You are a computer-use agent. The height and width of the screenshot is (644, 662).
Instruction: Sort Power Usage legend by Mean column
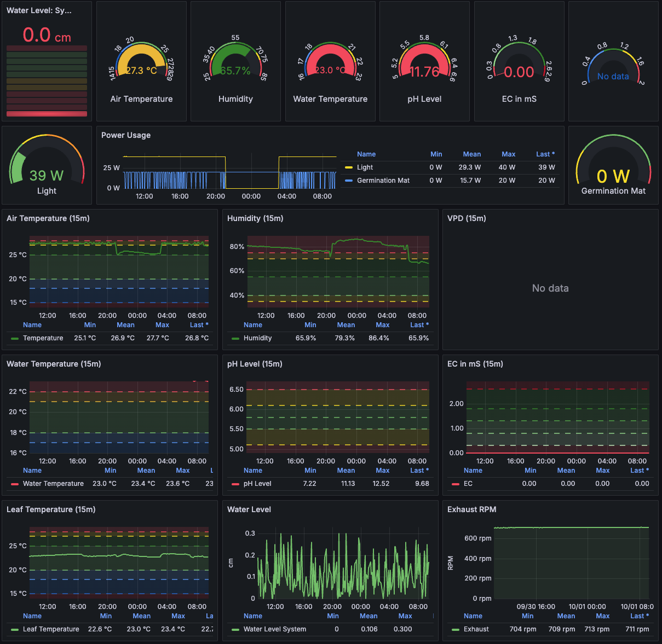471,154
